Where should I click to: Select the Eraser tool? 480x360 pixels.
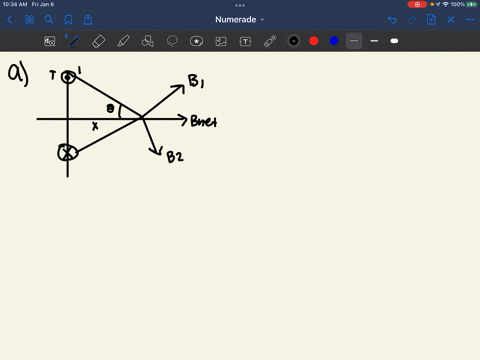coord(99,41)
